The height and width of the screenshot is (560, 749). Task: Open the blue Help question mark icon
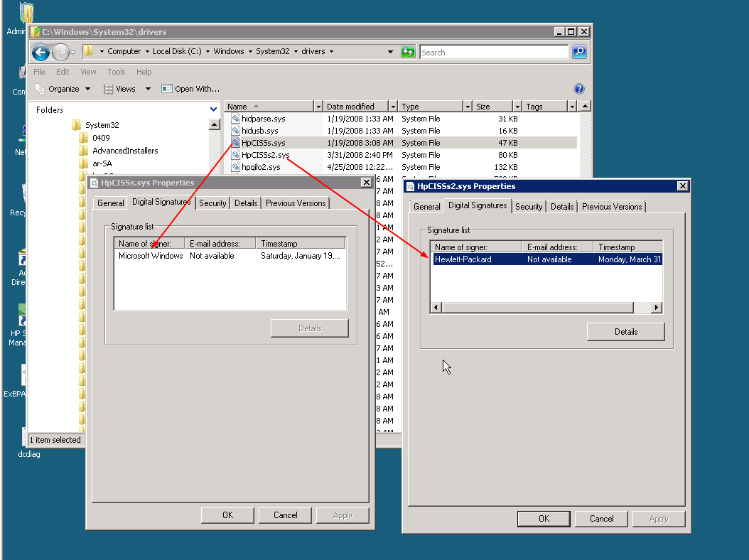click(x=579, y=89)
